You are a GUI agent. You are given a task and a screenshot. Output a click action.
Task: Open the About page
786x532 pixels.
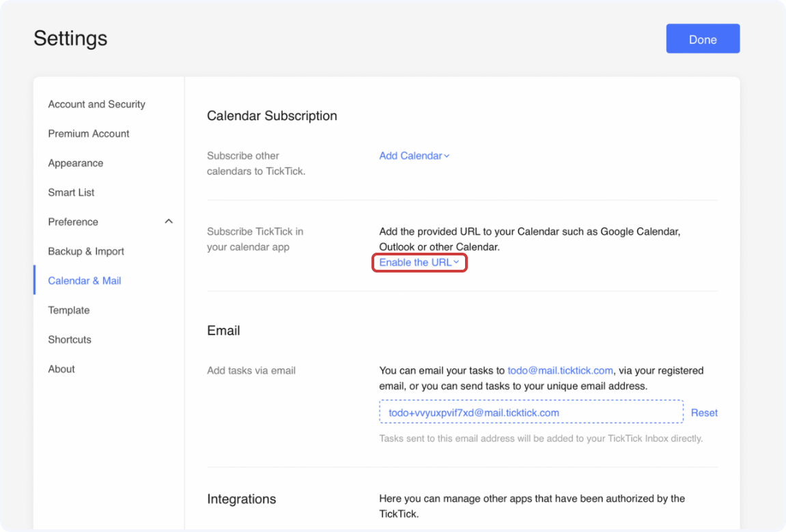tap(61, 369)
